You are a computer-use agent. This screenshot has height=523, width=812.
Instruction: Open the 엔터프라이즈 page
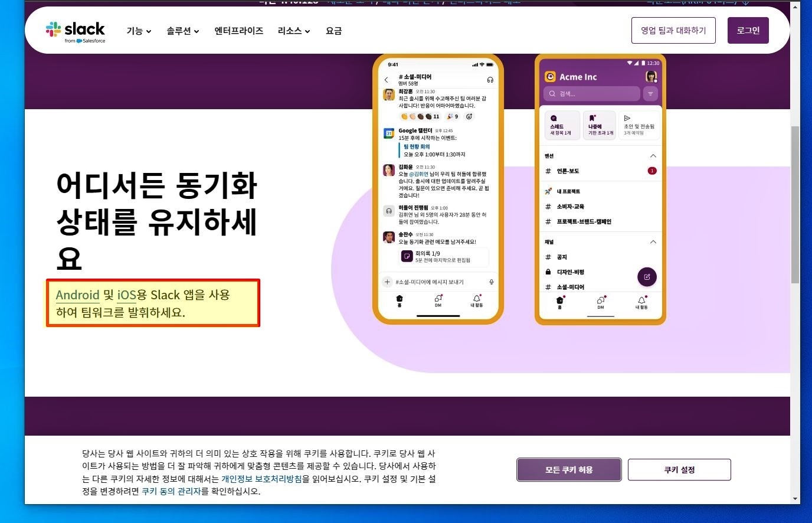pos(238,31)
